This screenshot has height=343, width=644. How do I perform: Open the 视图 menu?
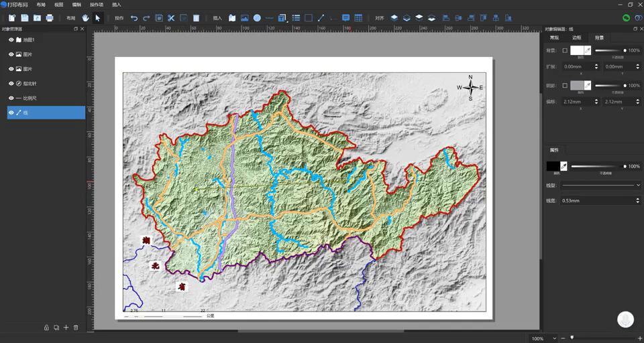[x=59, y=5]
